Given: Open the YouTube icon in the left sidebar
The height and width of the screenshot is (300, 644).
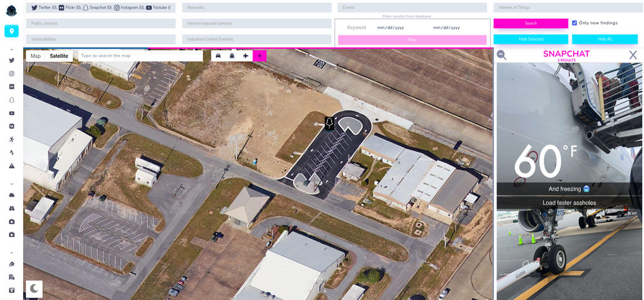Looking at the screenshot, I should pos(12,113).
